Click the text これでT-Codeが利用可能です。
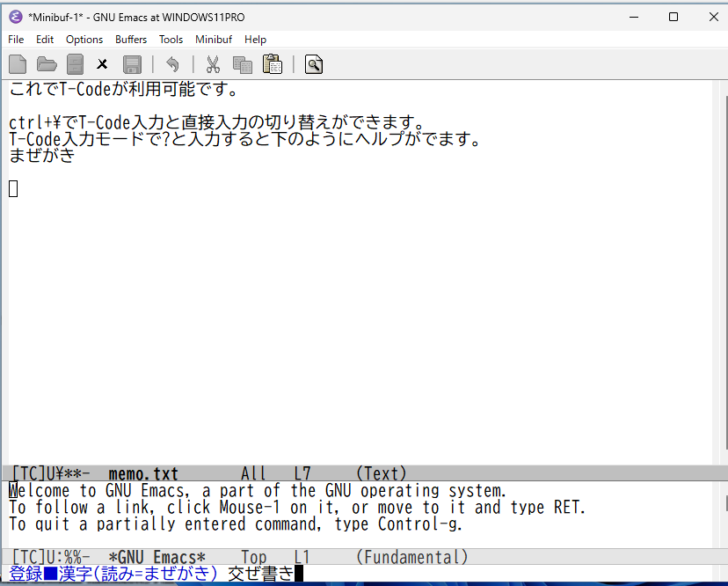The image size is (728, 586). 123,89
